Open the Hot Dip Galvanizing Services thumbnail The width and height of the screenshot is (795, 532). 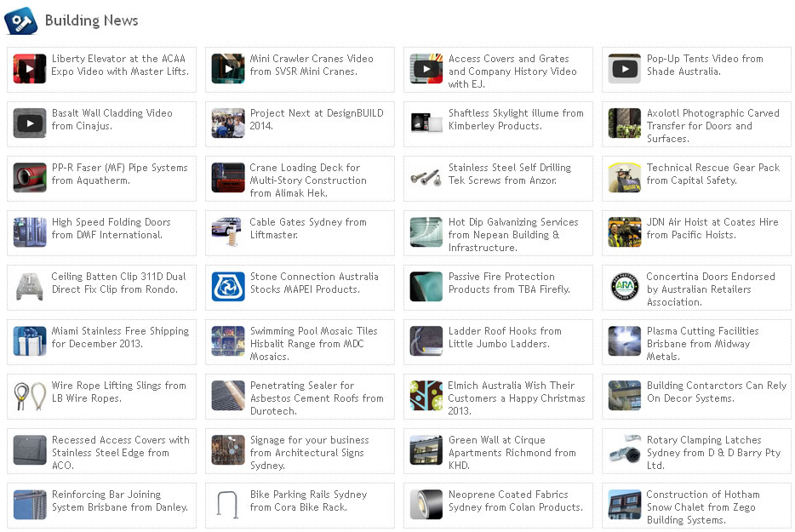pos(426,232)
